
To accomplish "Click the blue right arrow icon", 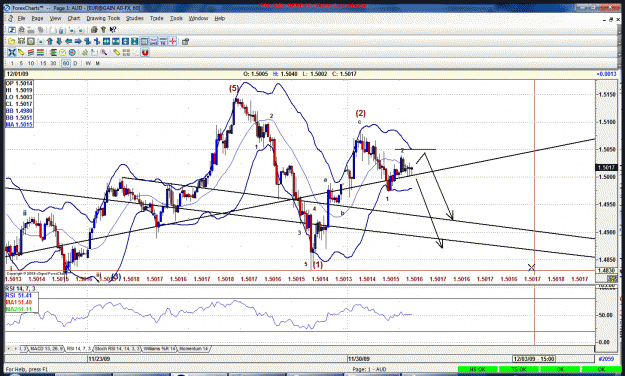I will (78, 41).
